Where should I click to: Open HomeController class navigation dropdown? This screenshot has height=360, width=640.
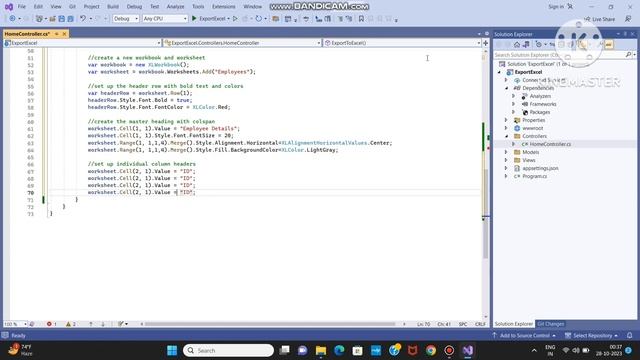242,43
